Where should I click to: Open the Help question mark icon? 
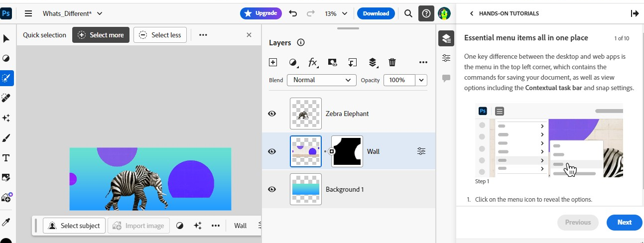point(426,13)
